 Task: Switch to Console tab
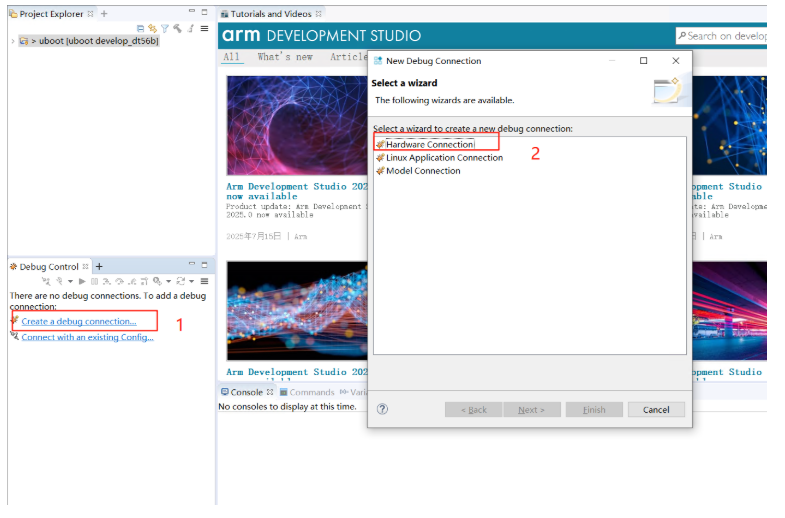tap(246, 392)
